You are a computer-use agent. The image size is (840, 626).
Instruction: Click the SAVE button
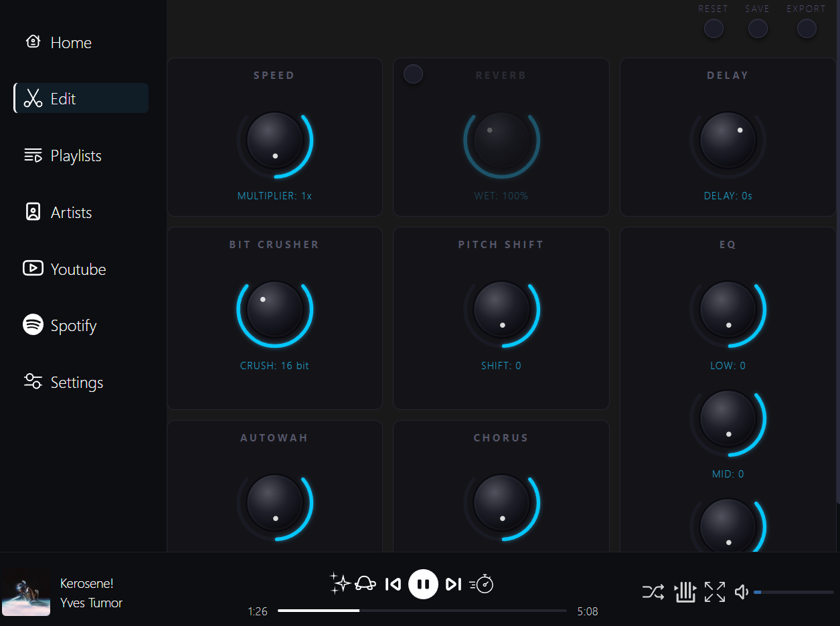757,28
